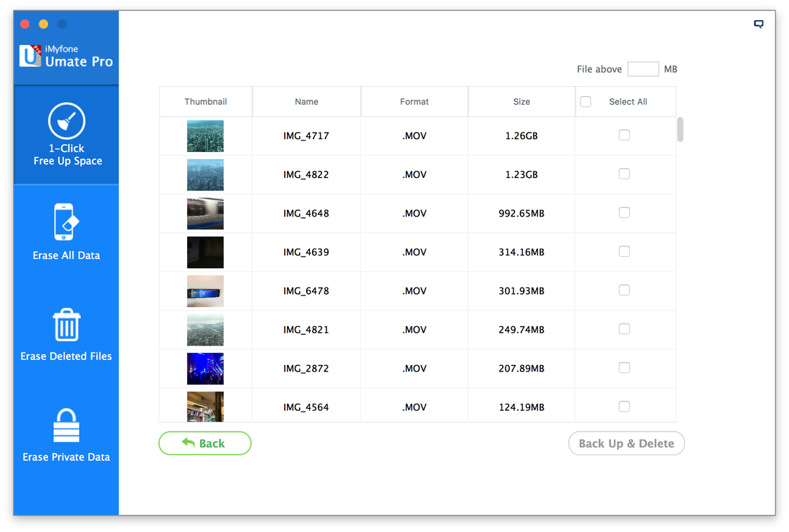This screenshot has height=532, width=789.
Task: Click the 249.74MB size value
Action: (x=521, y=329)
